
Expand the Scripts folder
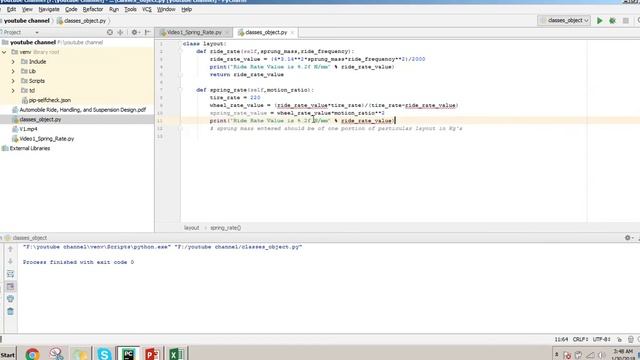coord(13,81)
